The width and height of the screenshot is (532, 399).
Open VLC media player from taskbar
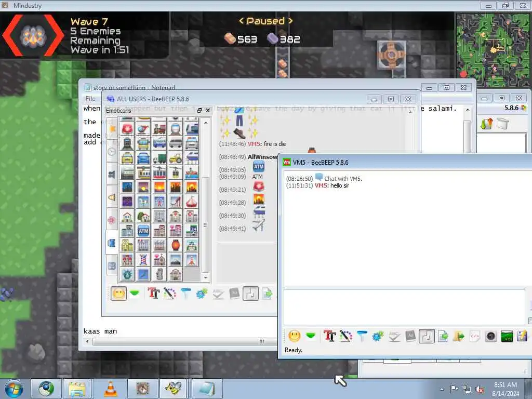pos(111,389)
